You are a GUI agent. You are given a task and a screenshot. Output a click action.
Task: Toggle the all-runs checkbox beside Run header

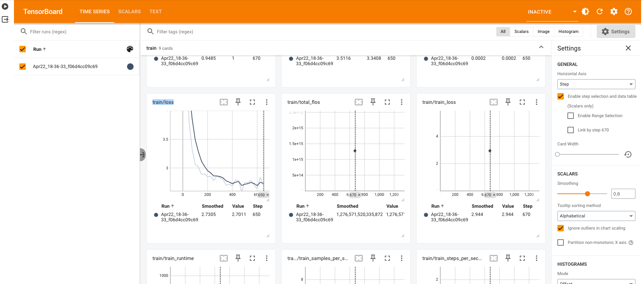click(23, 49)
